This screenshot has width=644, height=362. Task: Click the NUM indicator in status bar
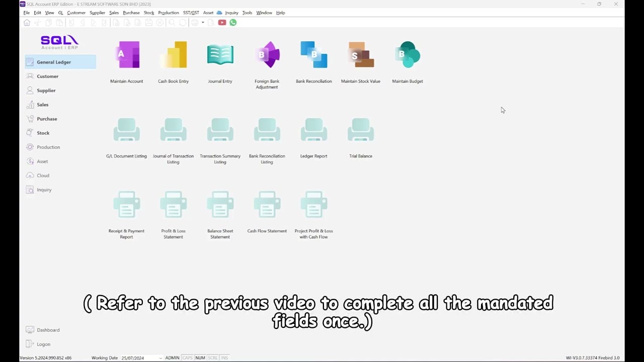[200, 358]
